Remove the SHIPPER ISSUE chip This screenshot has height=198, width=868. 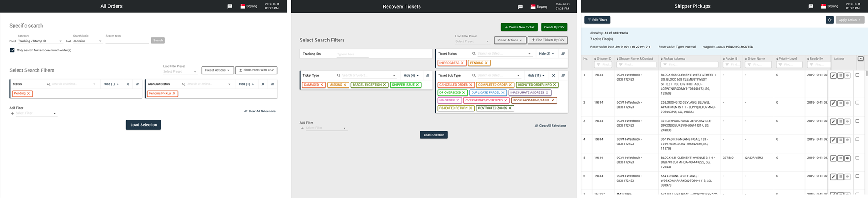[417, 85]
